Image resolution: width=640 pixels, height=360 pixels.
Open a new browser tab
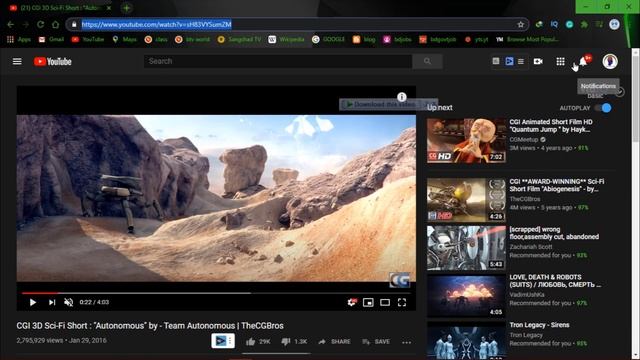click(x=127, y=8)
